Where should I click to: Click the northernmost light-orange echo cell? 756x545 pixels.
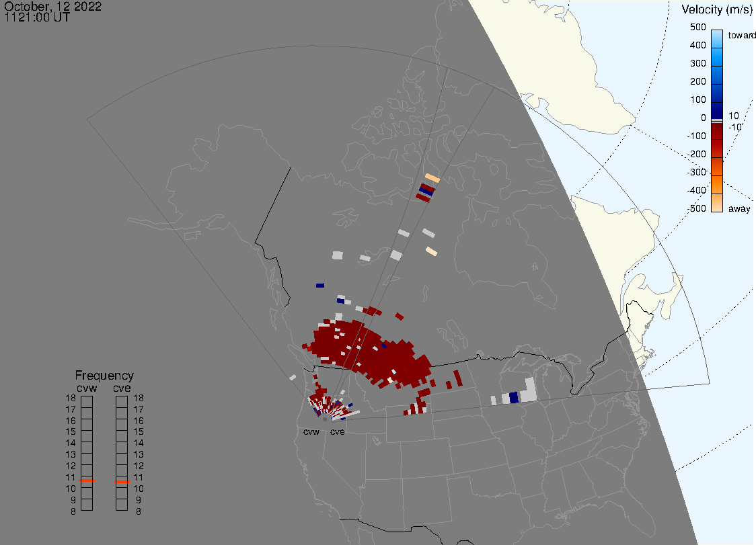432,178
